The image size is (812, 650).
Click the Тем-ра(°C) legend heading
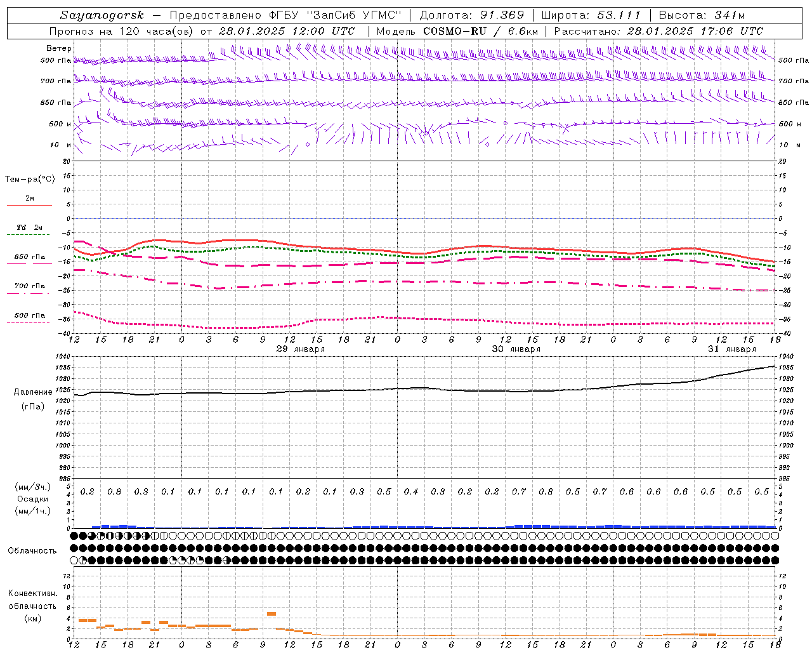[30, 180]
